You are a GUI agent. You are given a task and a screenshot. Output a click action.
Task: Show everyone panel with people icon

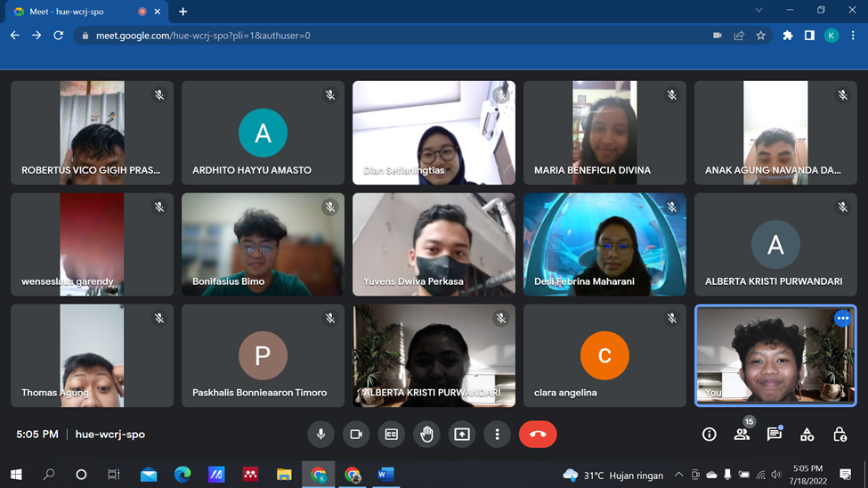click(742, 435)
